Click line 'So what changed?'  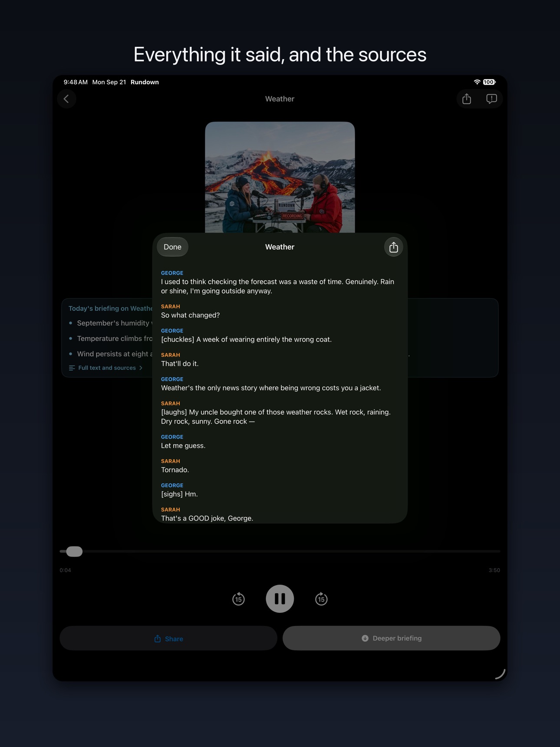(190, 315)
